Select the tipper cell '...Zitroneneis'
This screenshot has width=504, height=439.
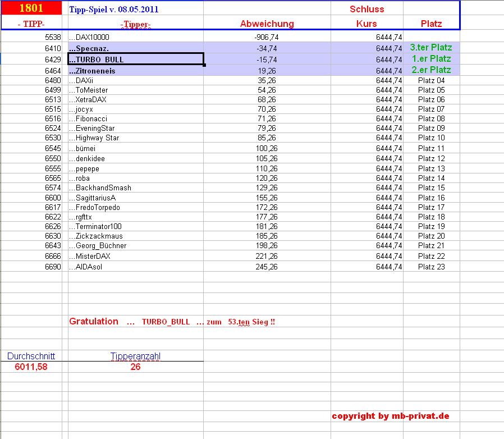click(136, 71)
